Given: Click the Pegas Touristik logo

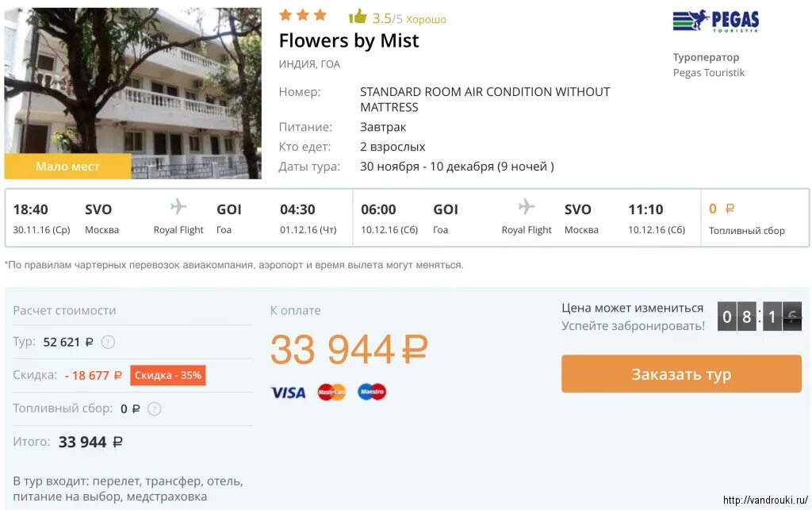Looking at the screenshot, I should click(x=715, y=21).
